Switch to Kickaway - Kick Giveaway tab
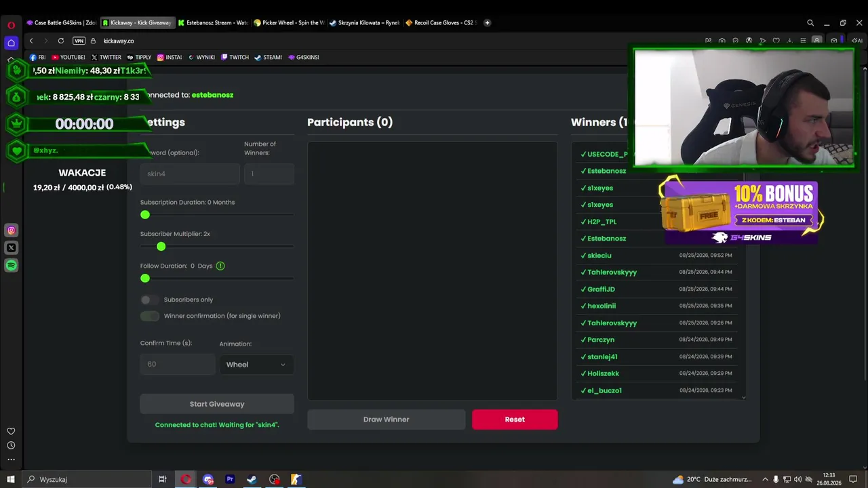868x488 pixels. click(137, 22)
